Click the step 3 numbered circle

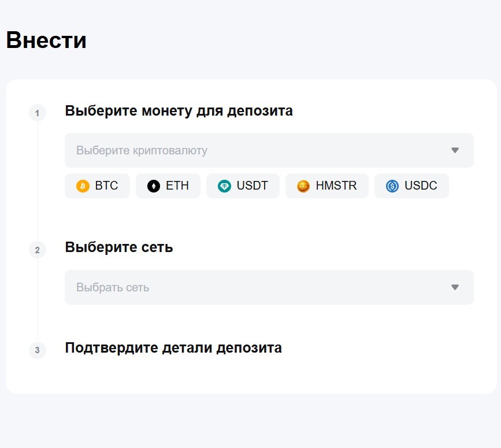[x=37, y=350]
